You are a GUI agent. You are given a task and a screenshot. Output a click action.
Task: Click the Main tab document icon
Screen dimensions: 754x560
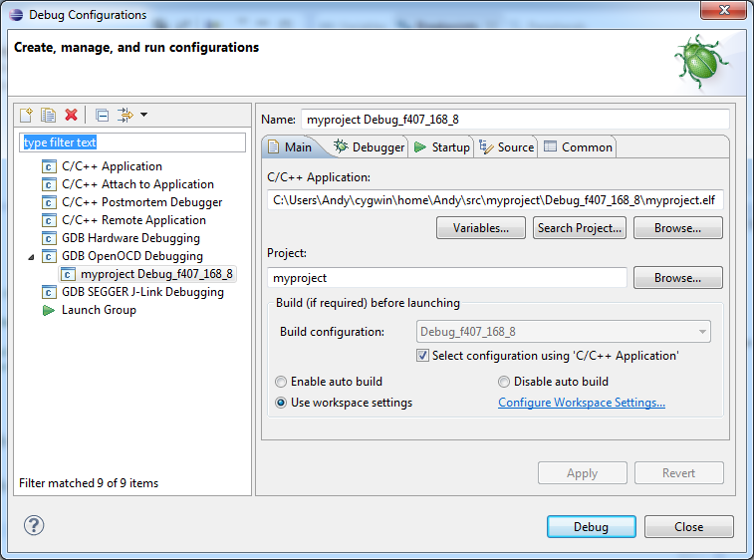click(273, 146)
